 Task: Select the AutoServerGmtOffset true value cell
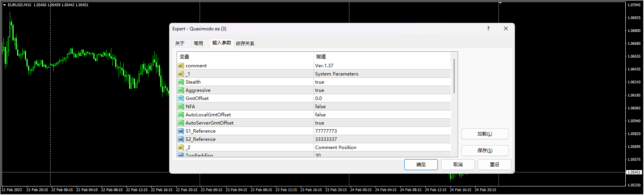click(x=319, y=123)
